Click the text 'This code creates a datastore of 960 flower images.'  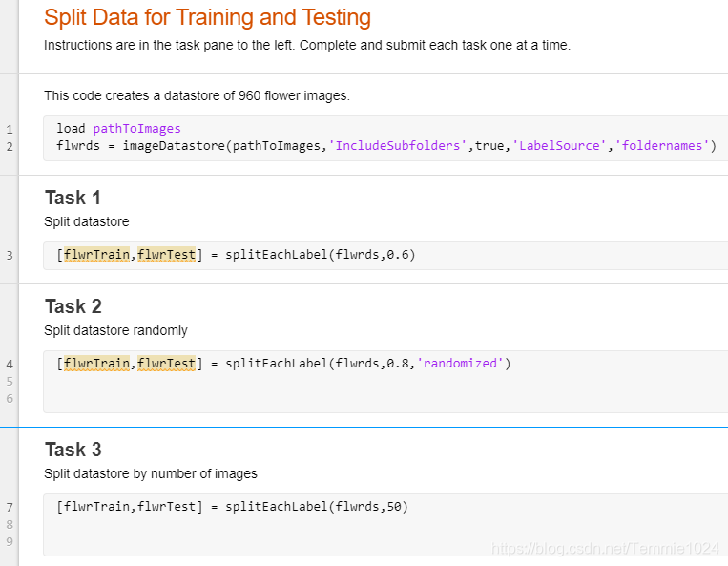(x=197, y=95)
